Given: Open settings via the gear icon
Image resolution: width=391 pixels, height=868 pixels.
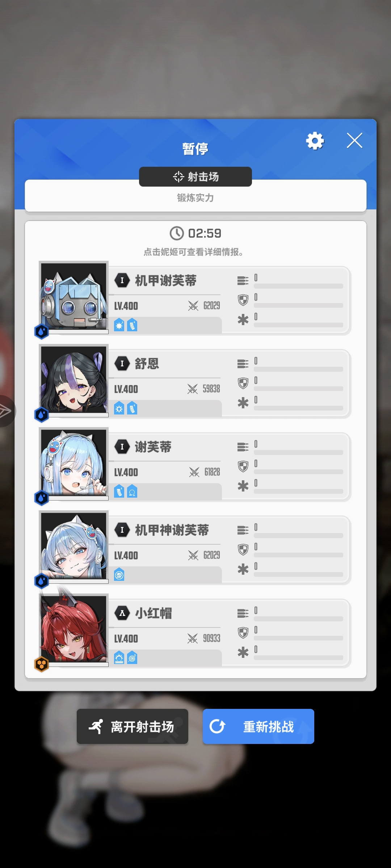Looking at the screenshot, I should pyautogui.click(x=315, y=141).
